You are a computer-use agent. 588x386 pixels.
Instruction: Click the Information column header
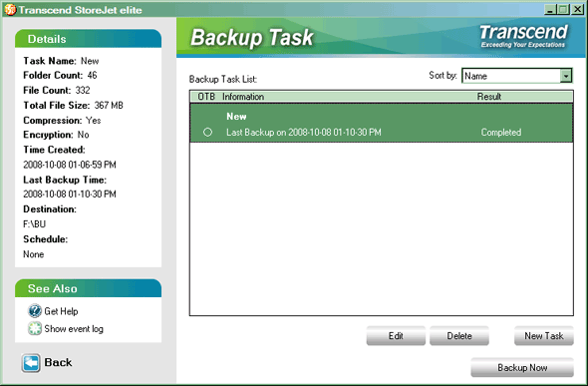click(x=243, y=97)
